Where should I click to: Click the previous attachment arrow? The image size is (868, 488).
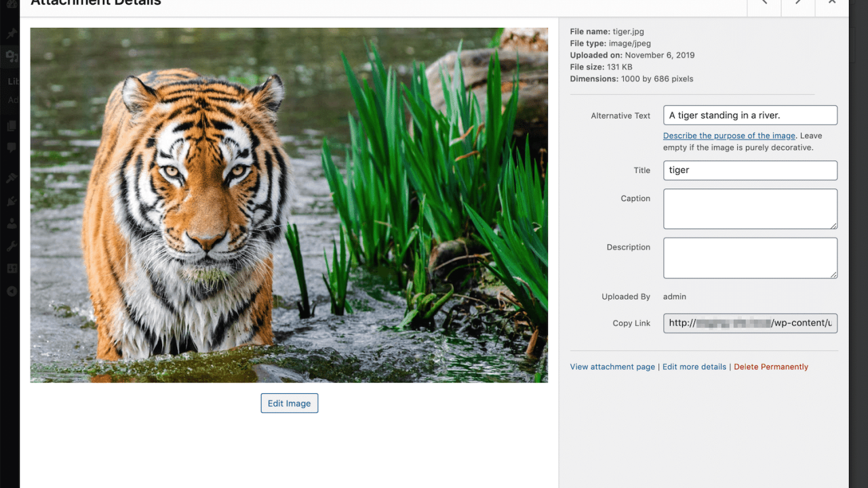click(x=764, y=5)
